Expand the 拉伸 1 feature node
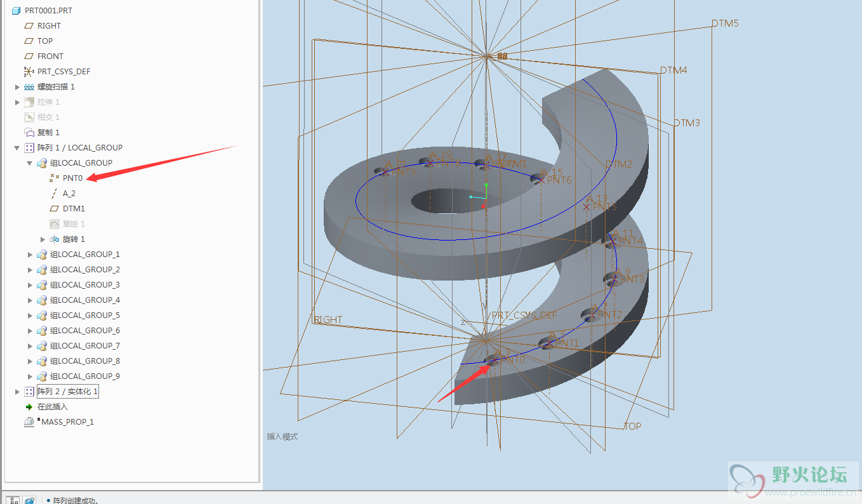This screenshot has width=862, height=504. coord(17,102)
